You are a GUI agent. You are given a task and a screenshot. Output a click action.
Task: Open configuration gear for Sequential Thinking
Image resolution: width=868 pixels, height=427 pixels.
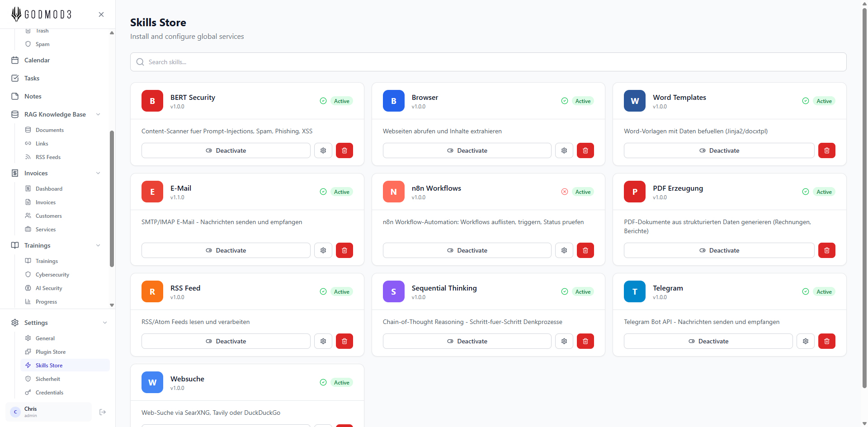[564, 341]
